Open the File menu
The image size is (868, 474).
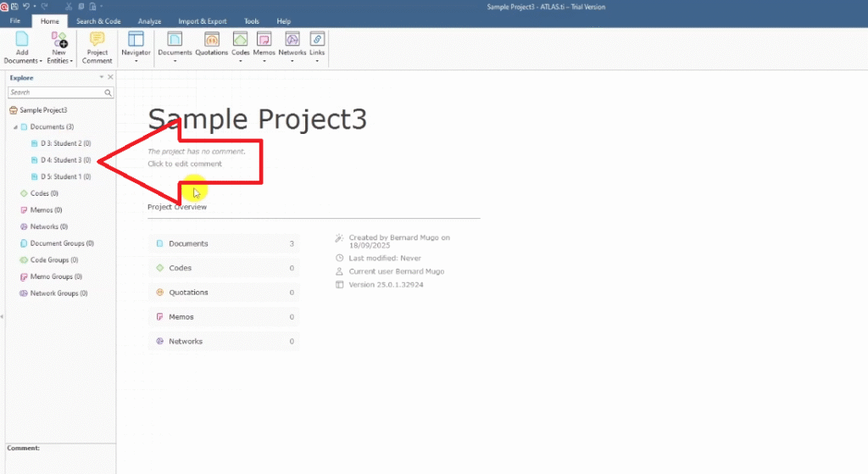tap(14, 20)
